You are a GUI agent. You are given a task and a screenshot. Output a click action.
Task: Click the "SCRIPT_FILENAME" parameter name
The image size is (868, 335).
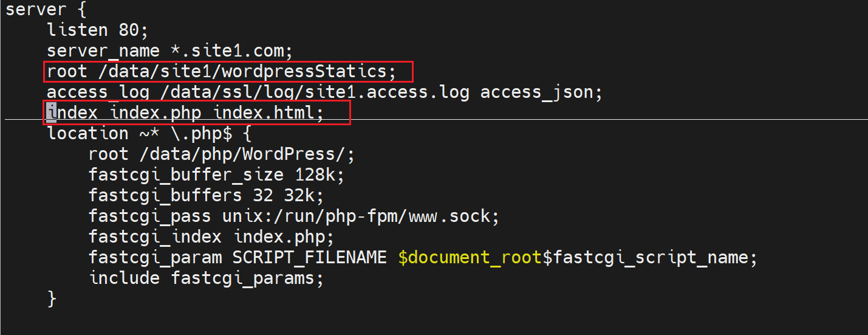click(x=309, y=257)
